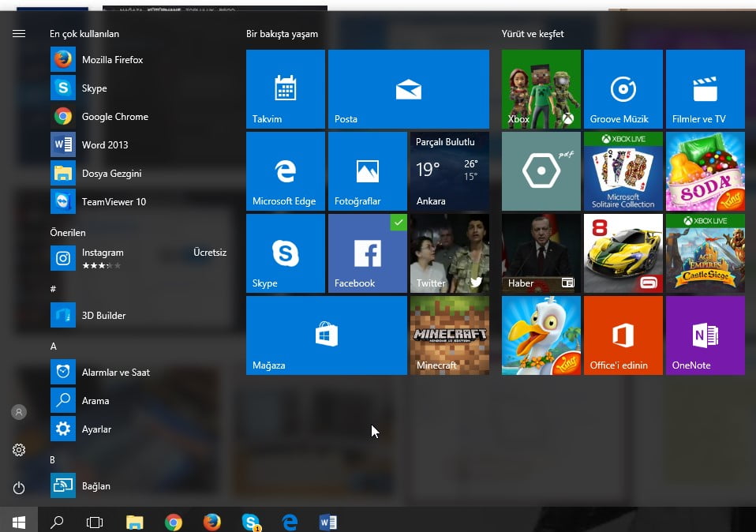Open Groove Müzik

point(623,88)
